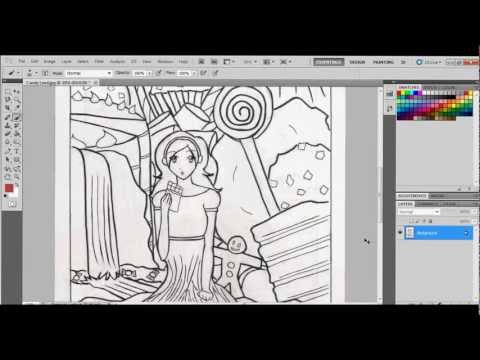Select the Pen tool
Screen dimensions: 480x360
coord(7,151)
